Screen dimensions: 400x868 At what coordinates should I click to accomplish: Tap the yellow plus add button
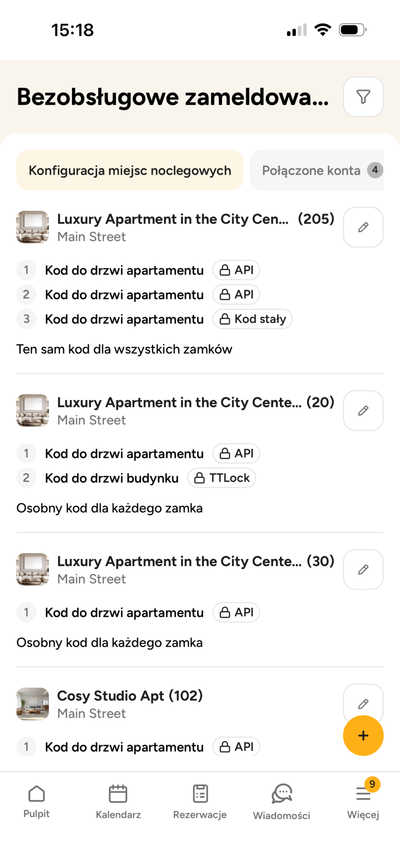tap(363, 735)
